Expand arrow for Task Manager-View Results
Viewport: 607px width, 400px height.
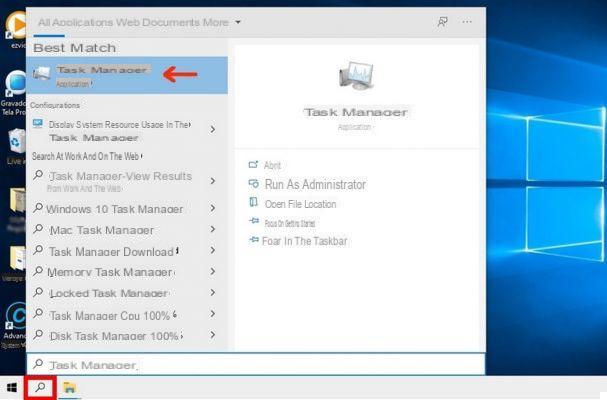click(x=213, y=181)
